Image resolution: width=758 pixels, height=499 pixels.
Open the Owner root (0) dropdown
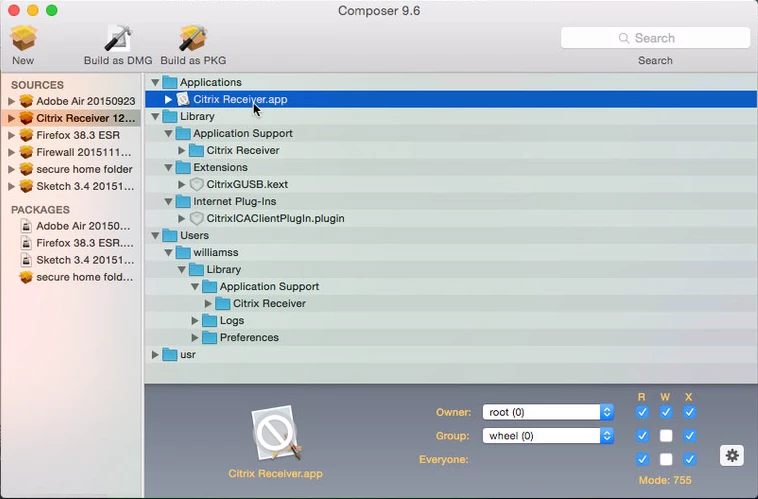coord(548,412)
